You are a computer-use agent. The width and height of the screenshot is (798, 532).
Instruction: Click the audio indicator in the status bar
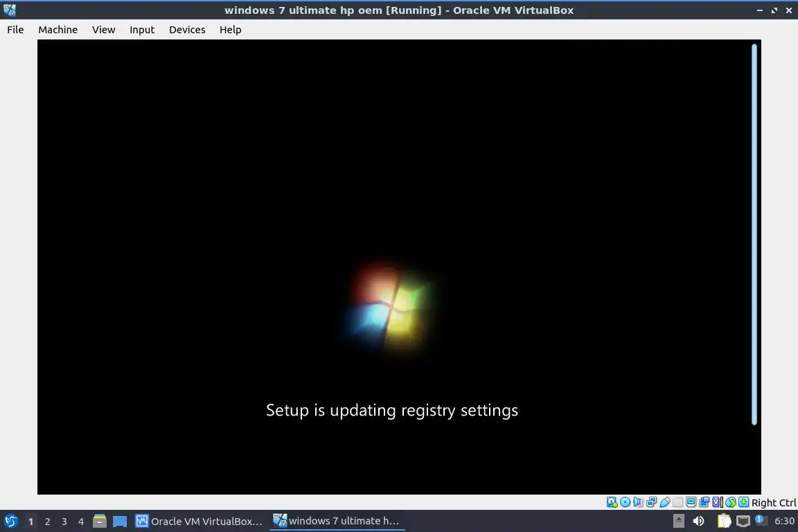tap(638, 502)
